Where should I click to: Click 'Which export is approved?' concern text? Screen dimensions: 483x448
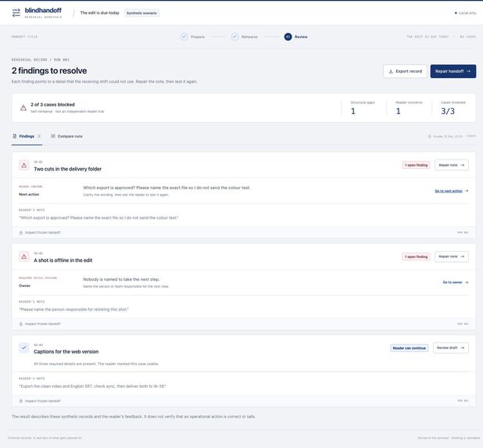coord(166,188)
